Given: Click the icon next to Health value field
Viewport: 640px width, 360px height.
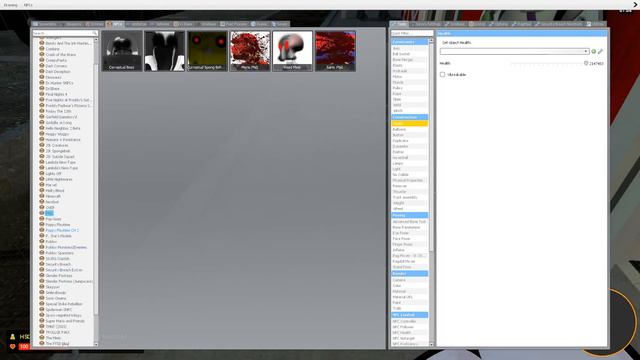Looking at the screenshot, I should (586, 63).
